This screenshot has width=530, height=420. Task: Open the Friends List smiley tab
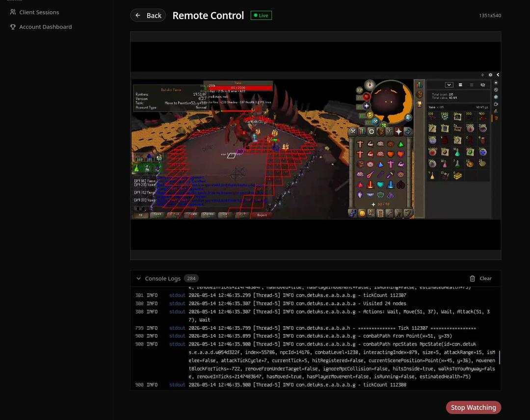click(x=362, y=213)
